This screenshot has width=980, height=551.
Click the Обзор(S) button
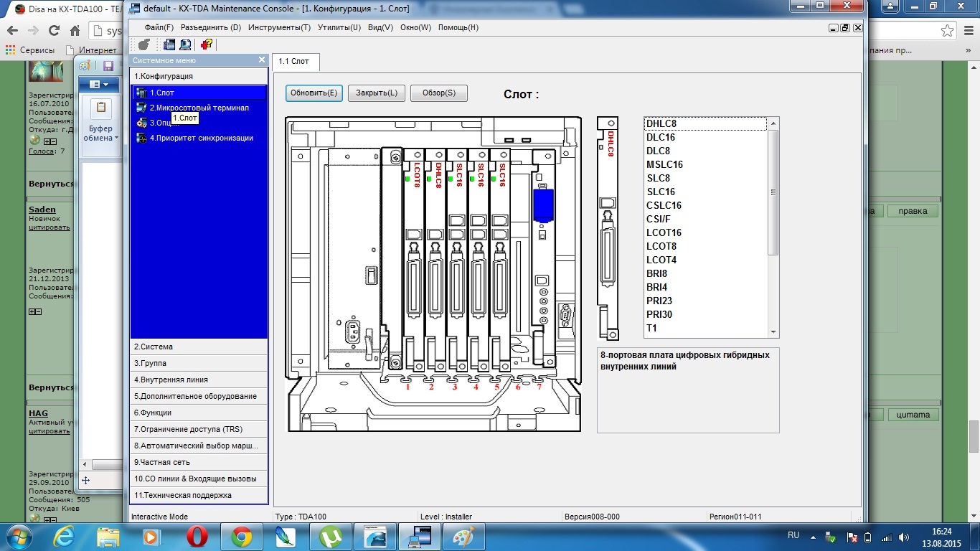point(439,93)
